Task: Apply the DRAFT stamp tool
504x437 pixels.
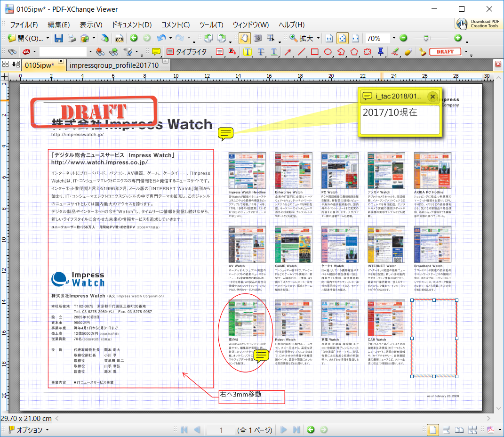Action: [445, 51]
